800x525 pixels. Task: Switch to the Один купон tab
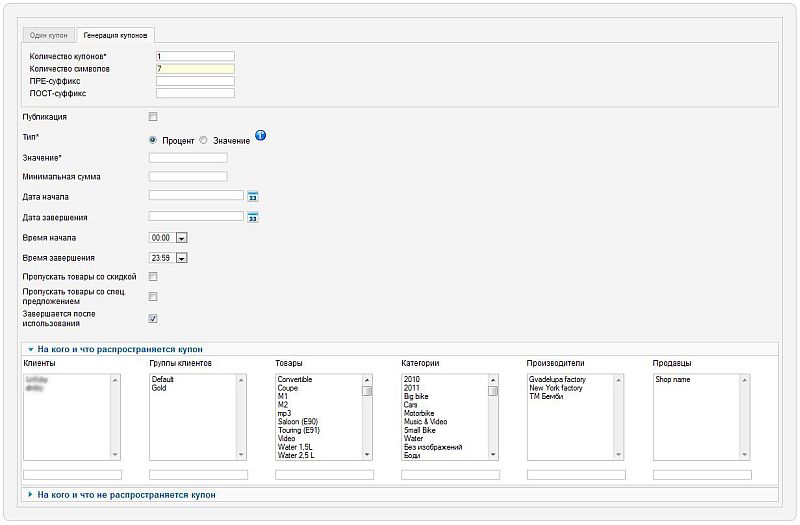coord(49,35)
